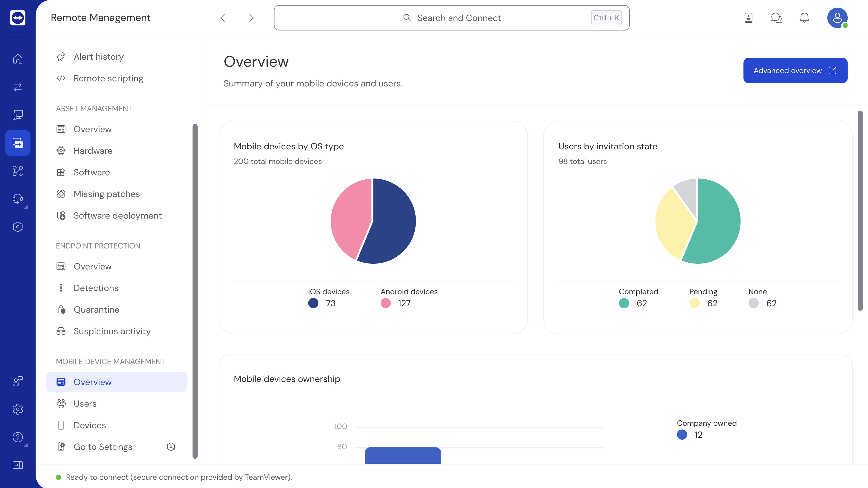Navigate forward with right chevron
The width and height of the screenshot is (868, 488).
click(251, 18)
